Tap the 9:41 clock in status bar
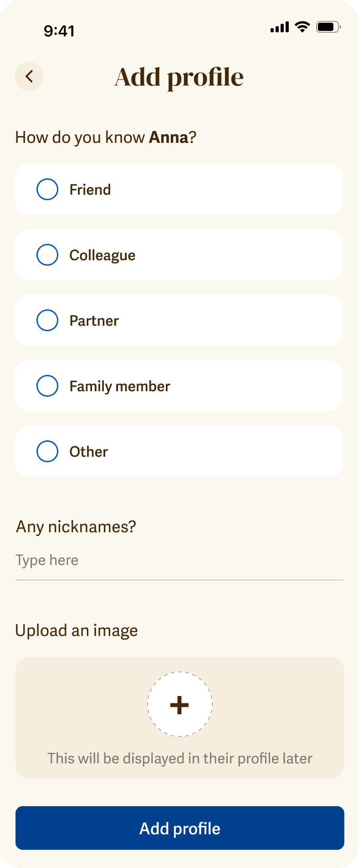 tap(59, 30)
